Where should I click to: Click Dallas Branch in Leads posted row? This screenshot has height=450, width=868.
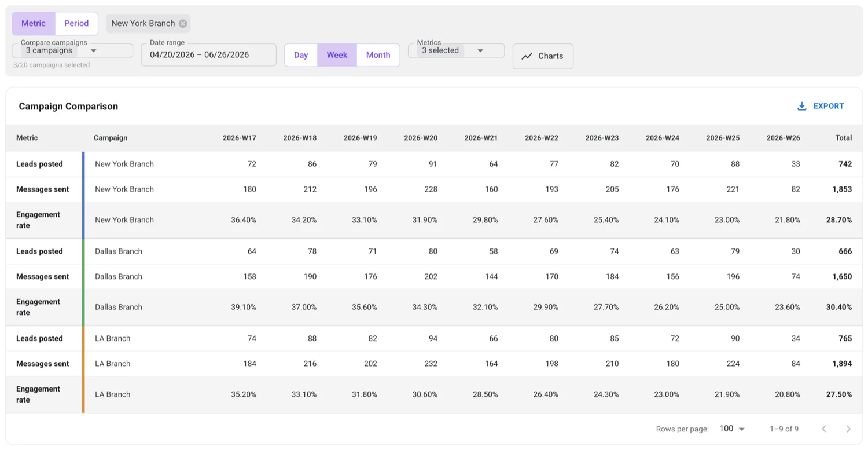click(119, 251)
